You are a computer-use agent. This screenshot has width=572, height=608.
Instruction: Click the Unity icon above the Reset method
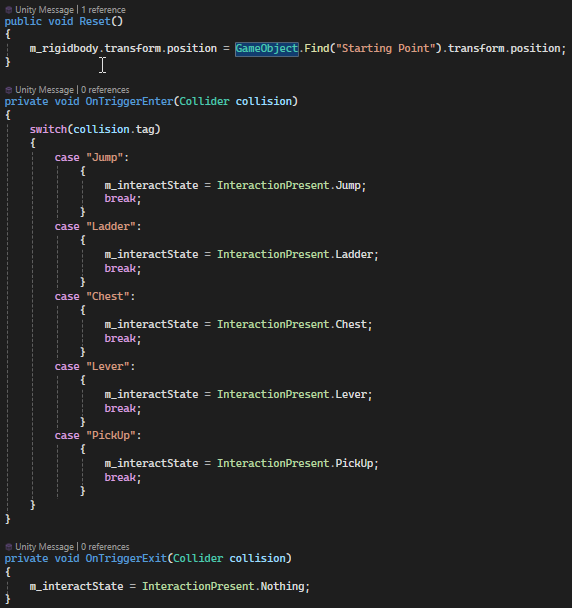pos(9,10)
